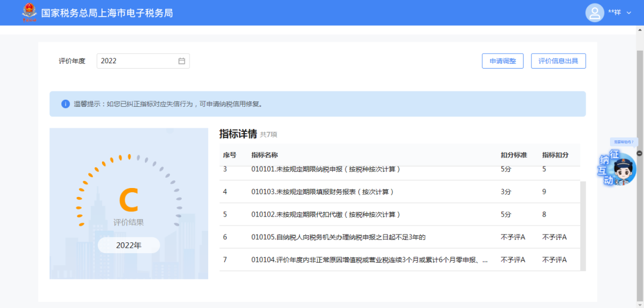Click the 序号 column header
This screenshot has width=644, height=308.
(x=230, y=155)
